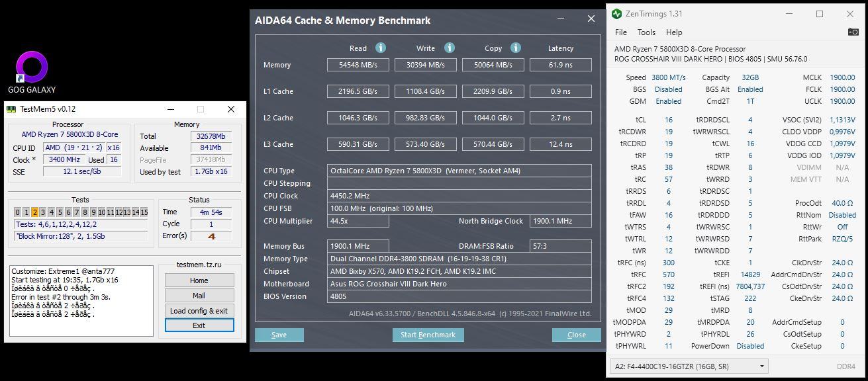Click the SSE 12.1 sec/Gb field
The width and height of the screenshot is (868, 381).
click(x=82, y=171)
